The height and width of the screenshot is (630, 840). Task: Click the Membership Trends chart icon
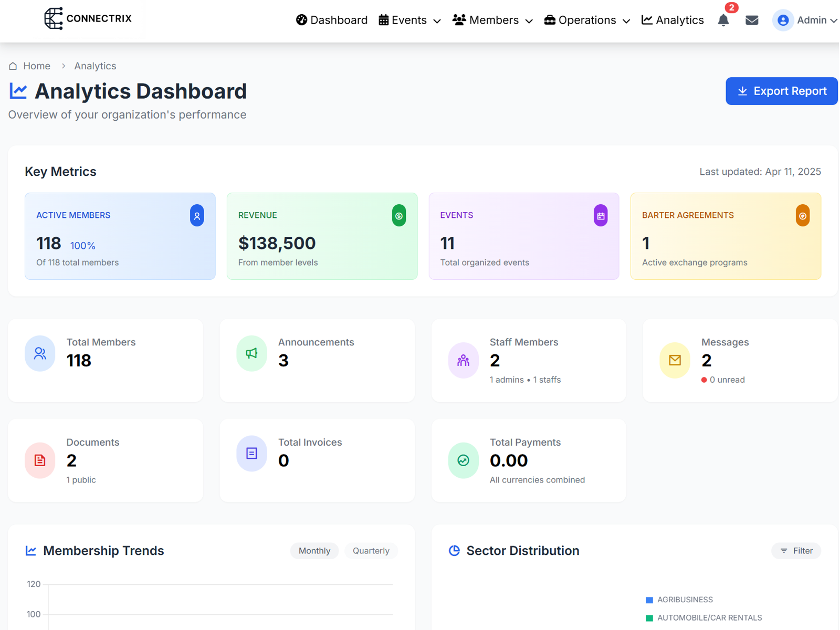[x=31, y=551]
